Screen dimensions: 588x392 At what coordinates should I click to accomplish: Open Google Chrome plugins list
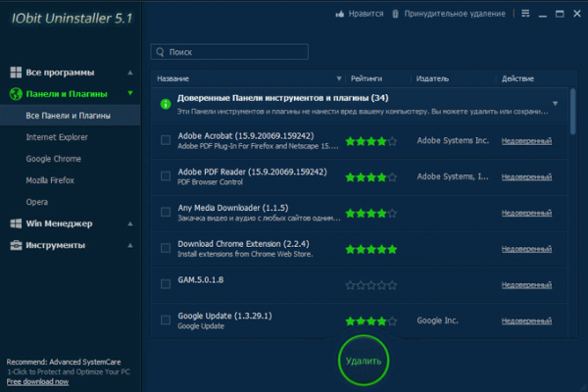coord(54,159)
